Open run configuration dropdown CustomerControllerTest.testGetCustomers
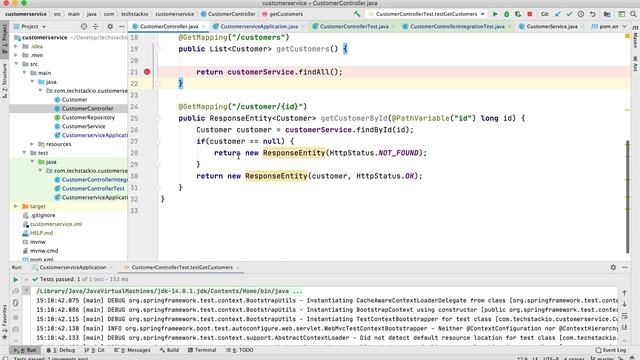The width and height of the screenshot is (640, 360). pos(427,14)
